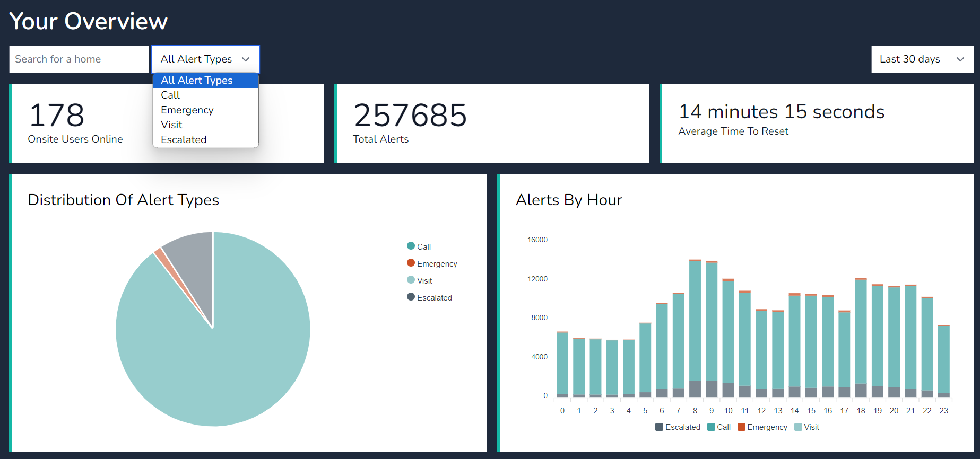
Task: Open the Last 30 days dropdown
Action: 922,59
